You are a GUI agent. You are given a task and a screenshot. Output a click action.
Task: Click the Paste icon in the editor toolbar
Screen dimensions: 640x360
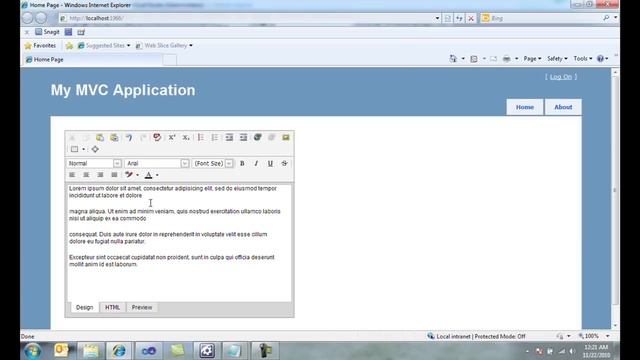point(100,138)
